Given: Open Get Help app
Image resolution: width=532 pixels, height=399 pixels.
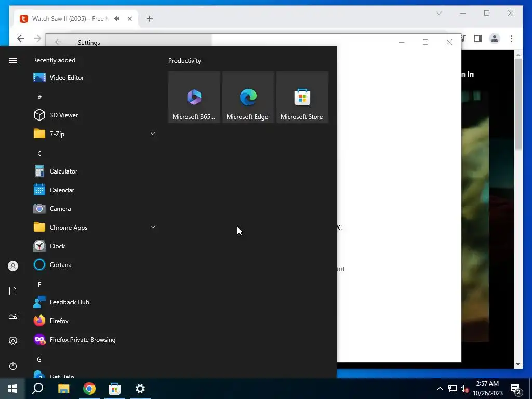Looking at the screenshot, I should coord(95,375).
